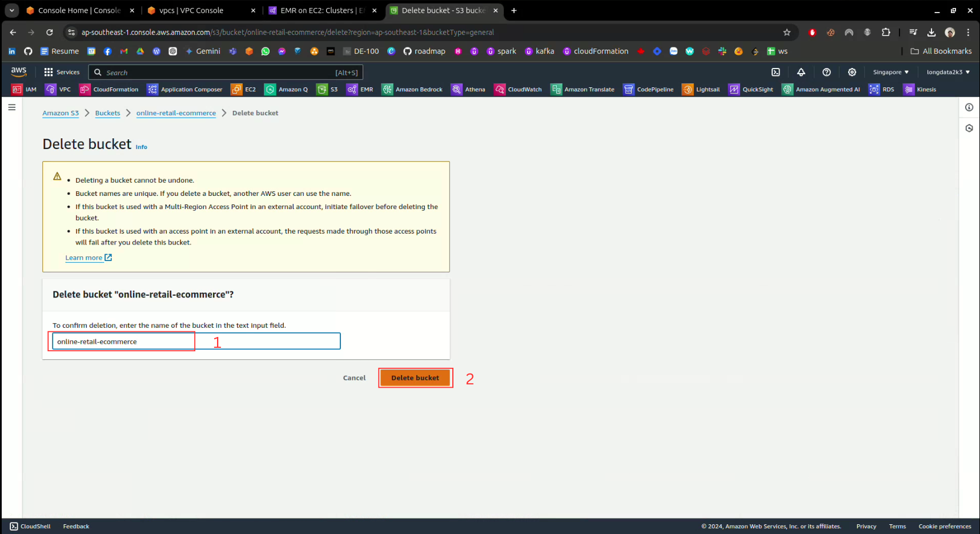Click the AWS logo home icon
The height and width of the screenshot is (534, 980).
click(x=19, y=71)
